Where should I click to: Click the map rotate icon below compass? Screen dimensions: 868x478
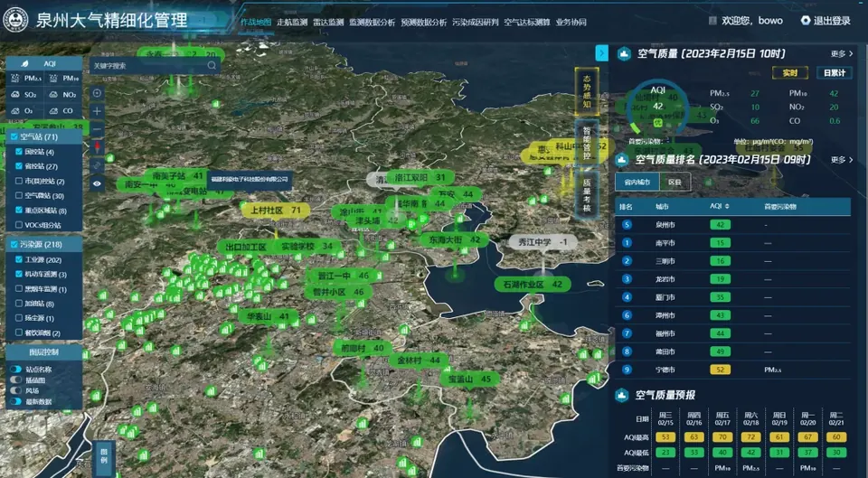coord(98,165)
